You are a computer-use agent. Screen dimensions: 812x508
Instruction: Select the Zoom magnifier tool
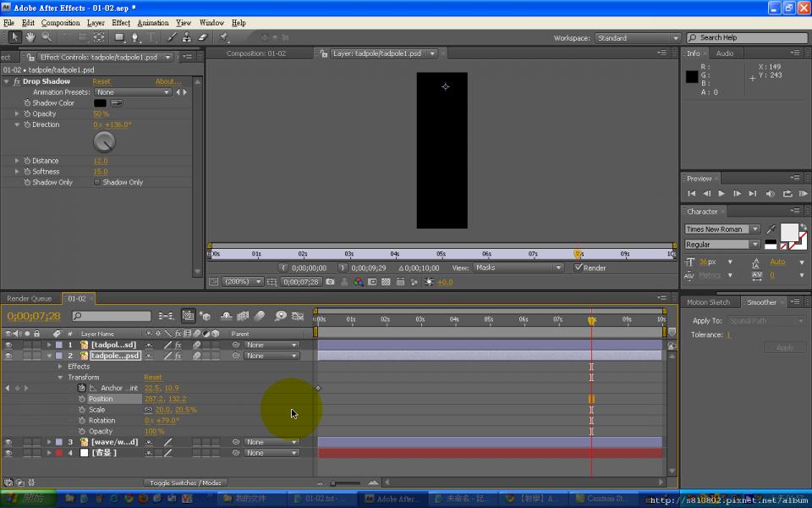click(47, 37)
